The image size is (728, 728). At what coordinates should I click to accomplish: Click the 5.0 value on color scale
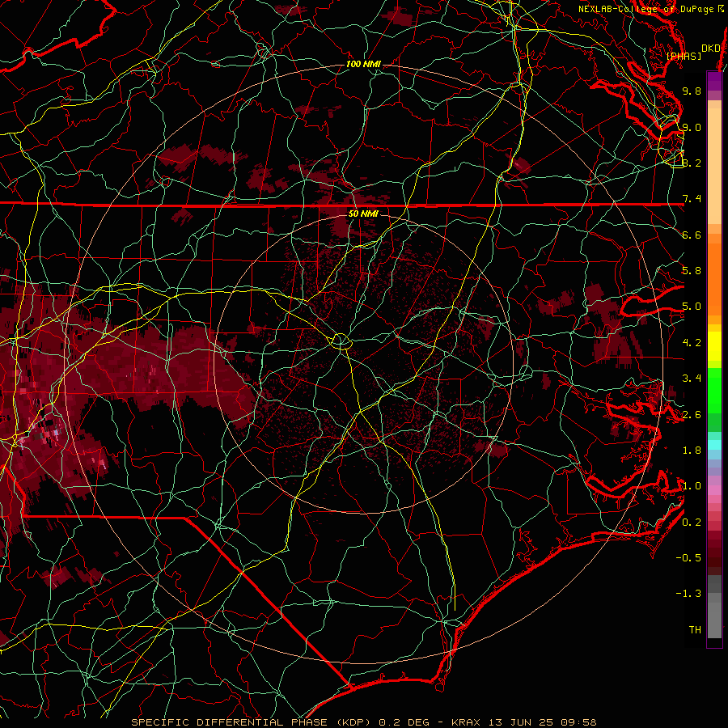point(692,307)
